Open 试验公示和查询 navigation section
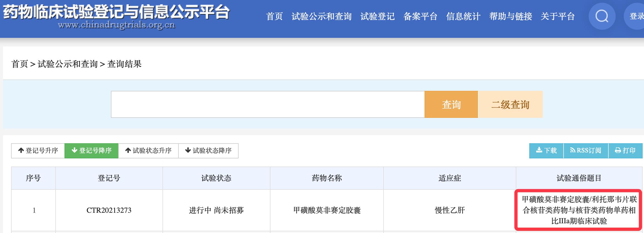Screen dimensions: 644x233 point(321,17)
